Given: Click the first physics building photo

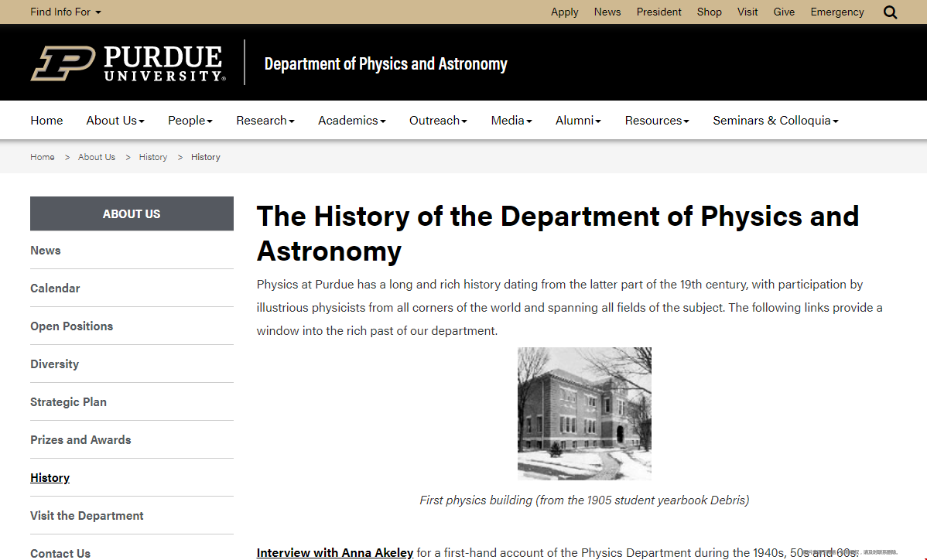Looking at the screenshot, I should 584,414.
